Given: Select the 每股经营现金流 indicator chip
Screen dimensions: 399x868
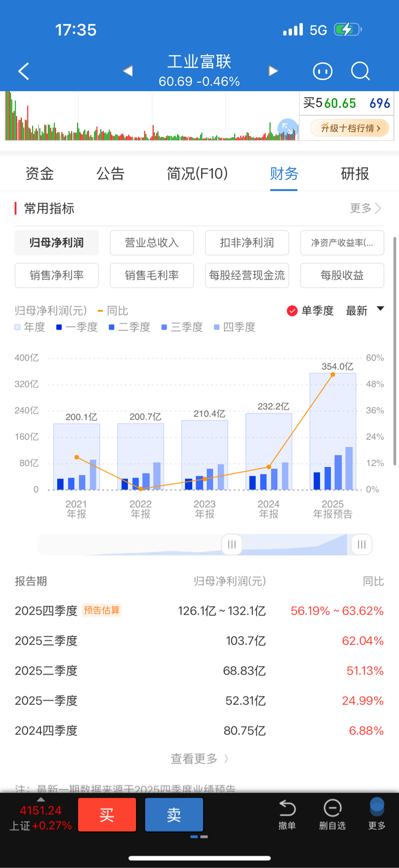Looking at the screenshot, I should 247,275.
